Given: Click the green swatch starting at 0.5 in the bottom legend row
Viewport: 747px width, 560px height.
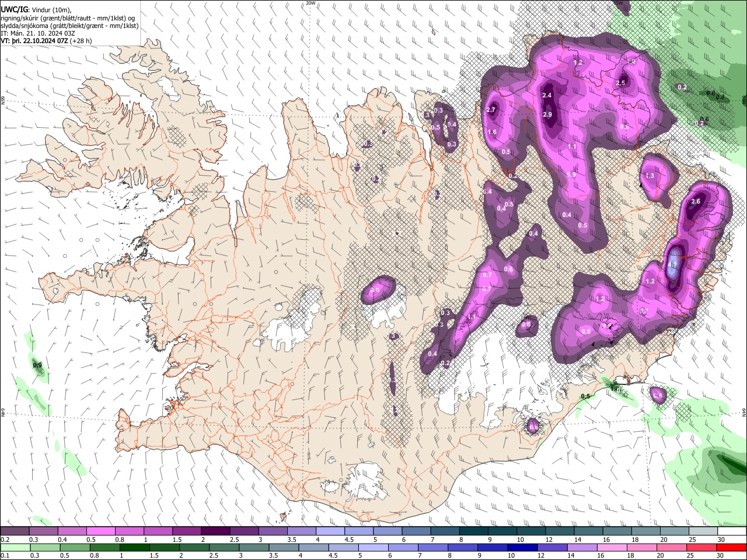Looking at the screenshot, I should (75, 547).
